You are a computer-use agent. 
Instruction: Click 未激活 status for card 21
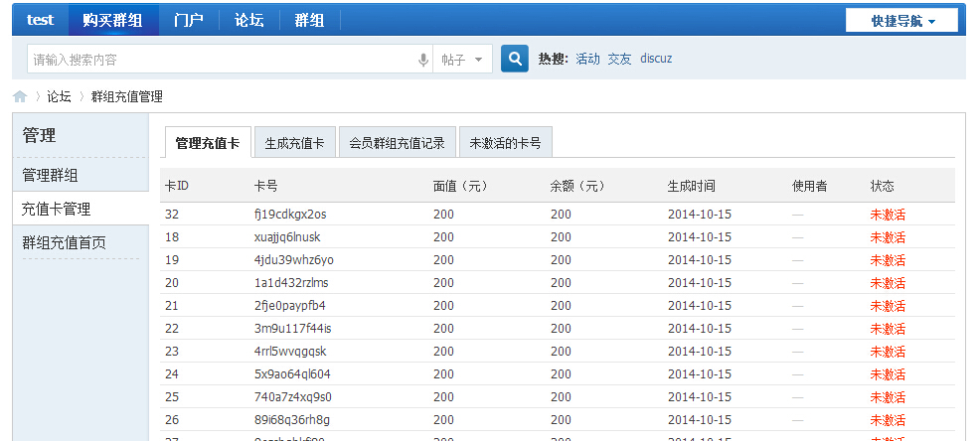[888, 306]
